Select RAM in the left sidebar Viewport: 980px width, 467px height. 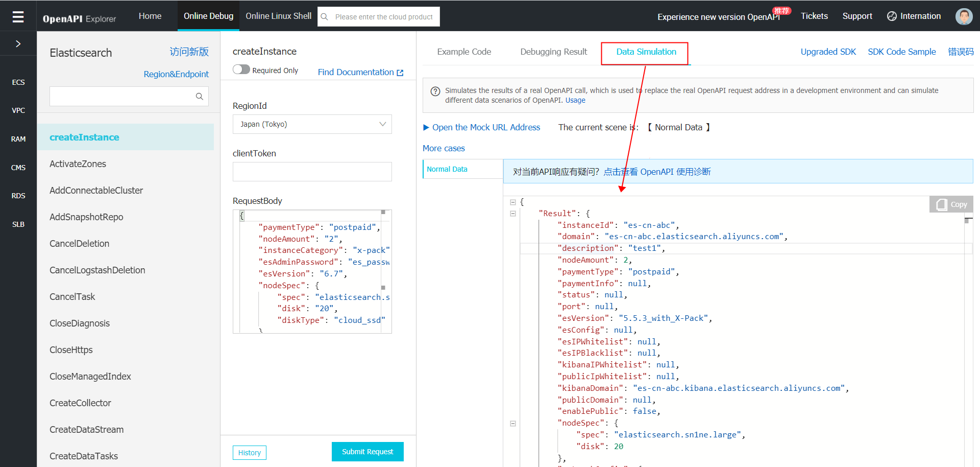pos(18,139)
